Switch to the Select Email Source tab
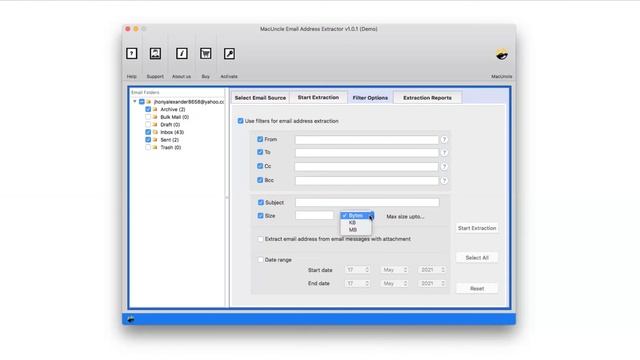The height and width of the screenshot is (360, 640). [260, 98]
